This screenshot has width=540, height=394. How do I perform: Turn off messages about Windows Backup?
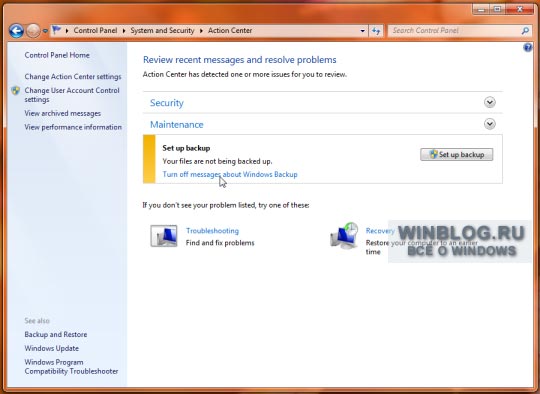point(230,174)
